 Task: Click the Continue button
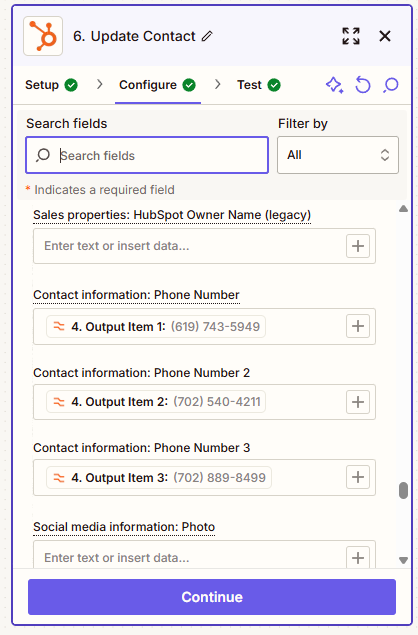click(x=212, y=597)
